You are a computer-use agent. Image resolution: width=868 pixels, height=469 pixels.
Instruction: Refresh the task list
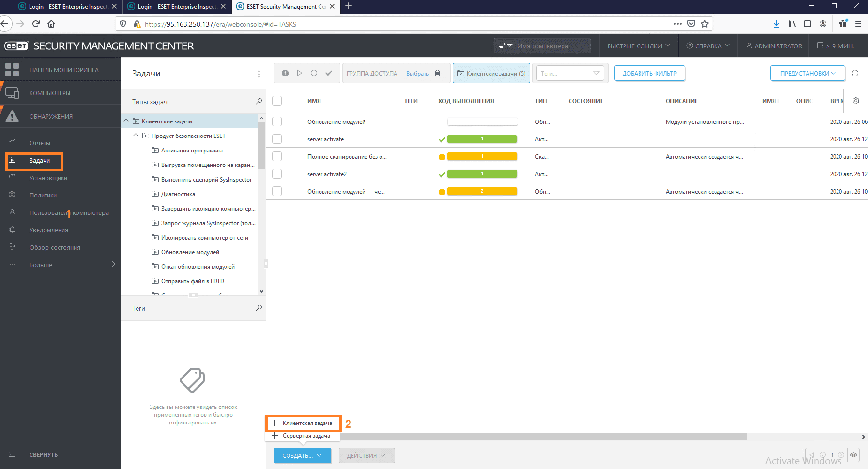click(855, 73)
